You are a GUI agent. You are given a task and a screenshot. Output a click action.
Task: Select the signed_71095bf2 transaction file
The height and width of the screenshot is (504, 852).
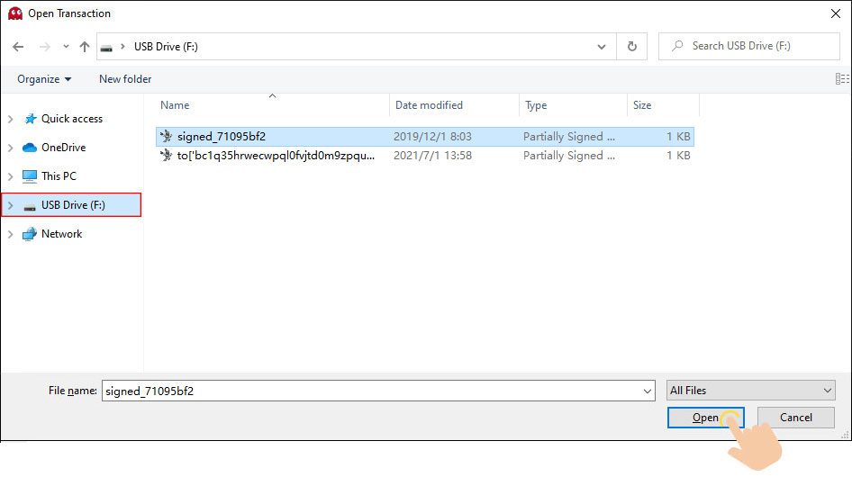[222, 137]
